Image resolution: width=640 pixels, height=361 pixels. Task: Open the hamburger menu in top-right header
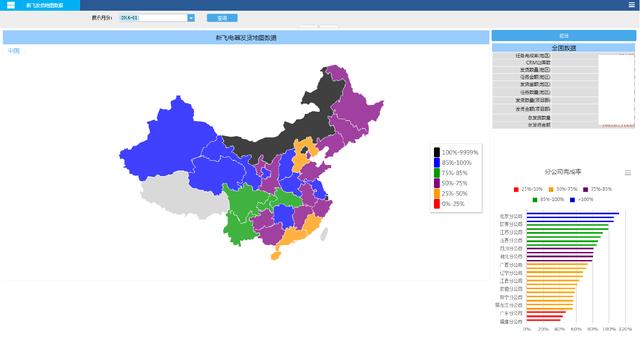point(631,5)
